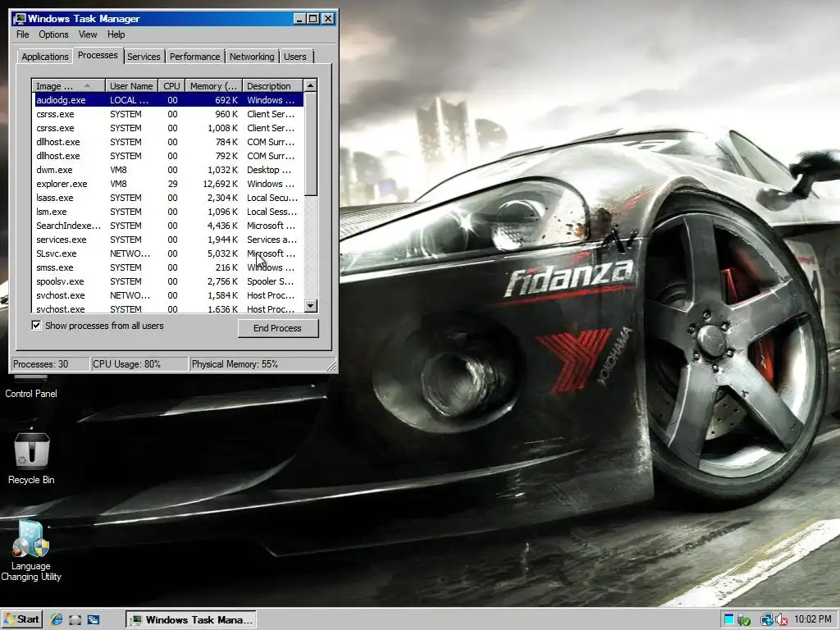
Task: Click the scroll up arrow of process list
Action: [311, 85]
